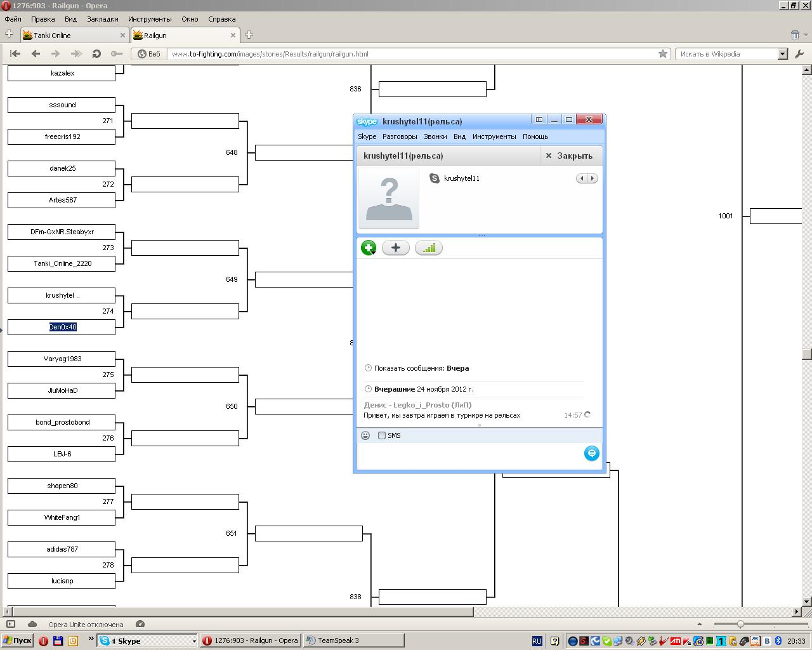Open the Opera wrench tools icon

(799, 54)
